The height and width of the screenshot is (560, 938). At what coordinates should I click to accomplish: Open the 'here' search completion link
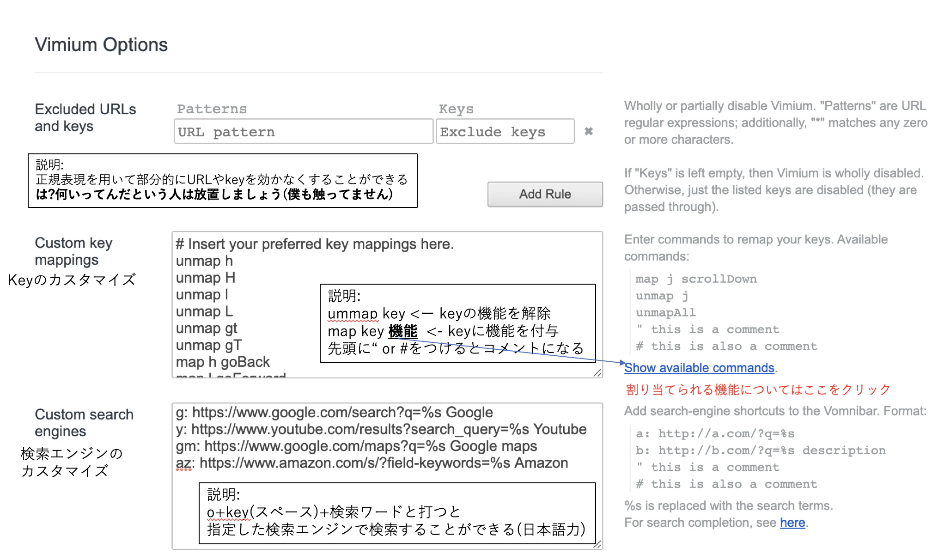tap(792, 523)
